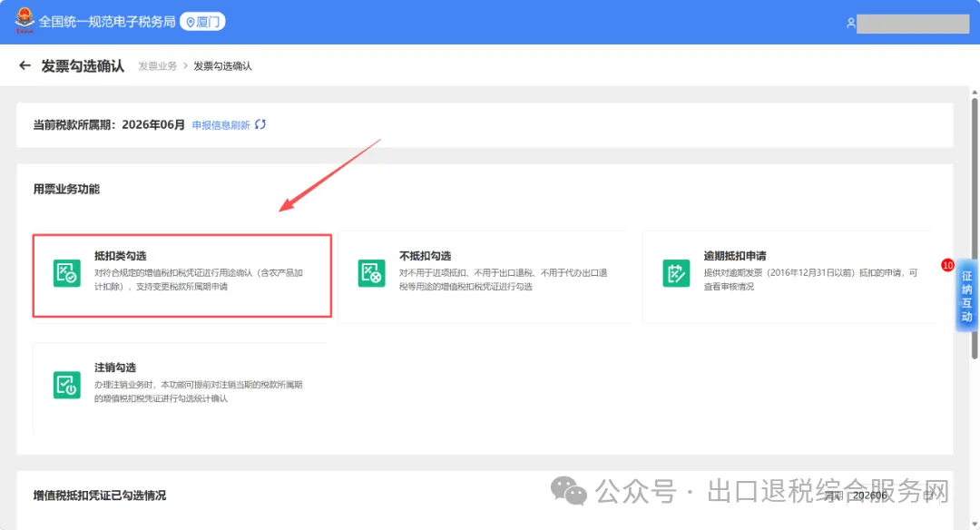Click the 全国统一规范电子税务局 title
The width and height of the screenshot is (980, 530).
pos(107,22)
